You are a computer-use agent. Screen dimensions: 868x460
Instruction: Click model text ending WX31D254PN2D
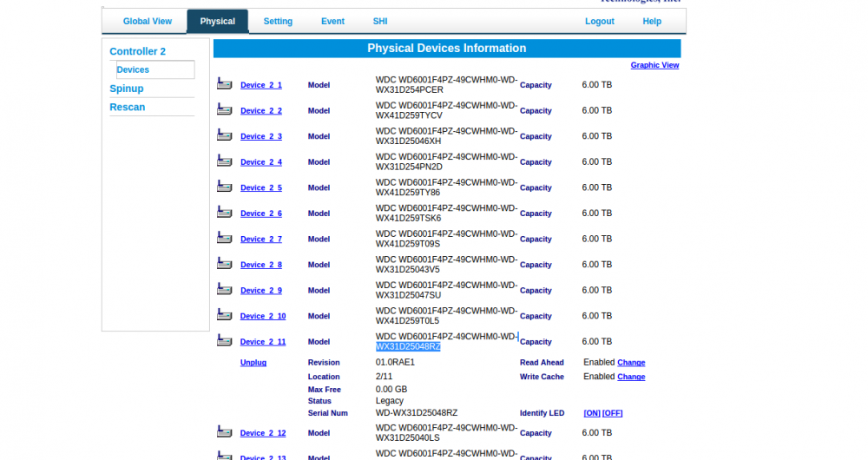(446, 161)
